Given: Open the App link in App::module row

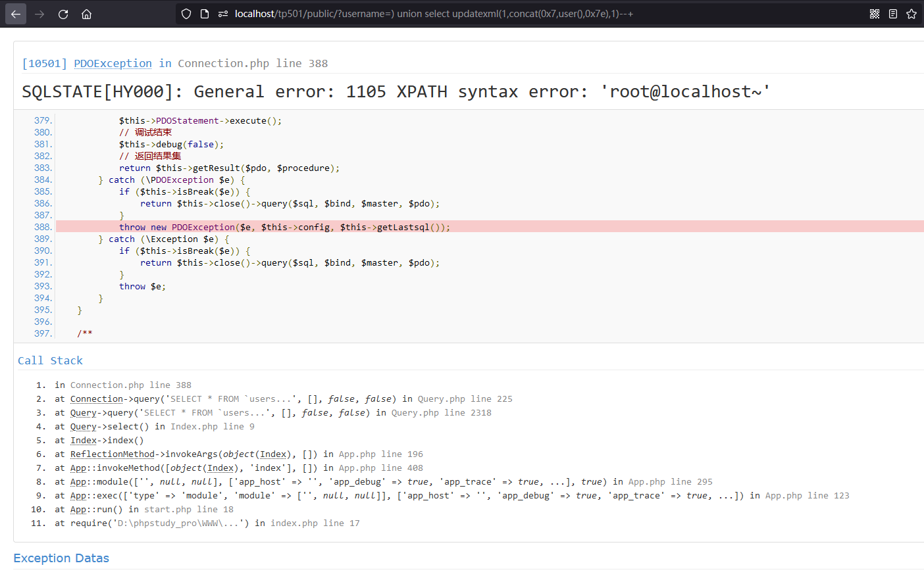Looking at the screenshot, I should point(78,482).
